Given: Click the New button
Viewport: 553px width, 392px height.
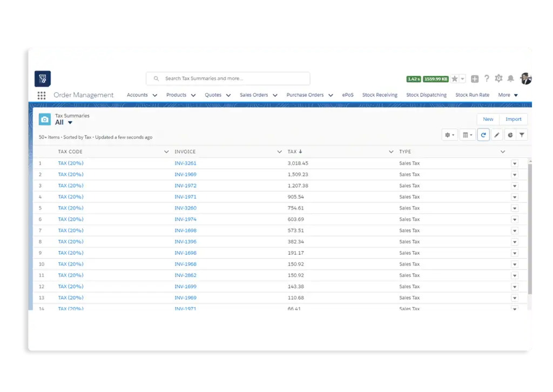Looking at the screenshot, I should point(488,119).
